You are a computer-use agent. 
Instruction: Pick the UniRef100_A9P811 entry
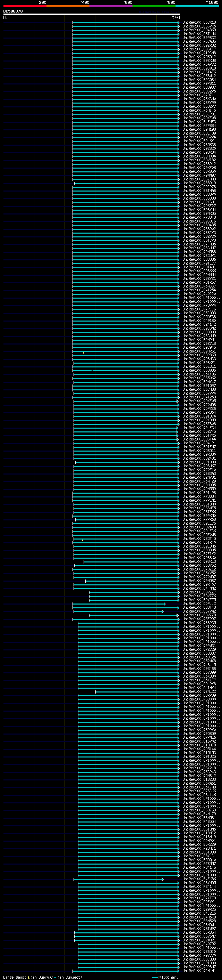pos(199,84)
